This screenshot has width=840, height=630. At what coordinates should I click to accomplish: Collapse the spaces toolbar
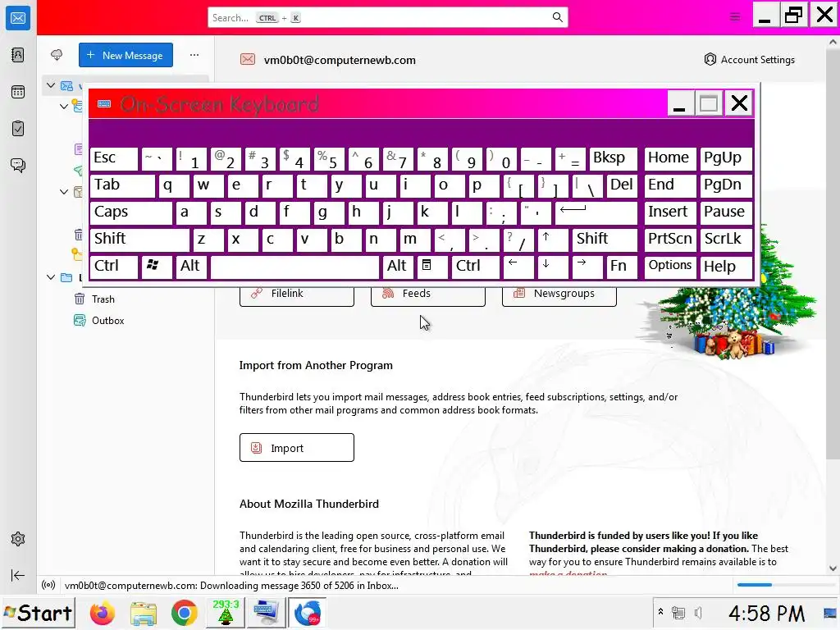click(x=18, y=575)
